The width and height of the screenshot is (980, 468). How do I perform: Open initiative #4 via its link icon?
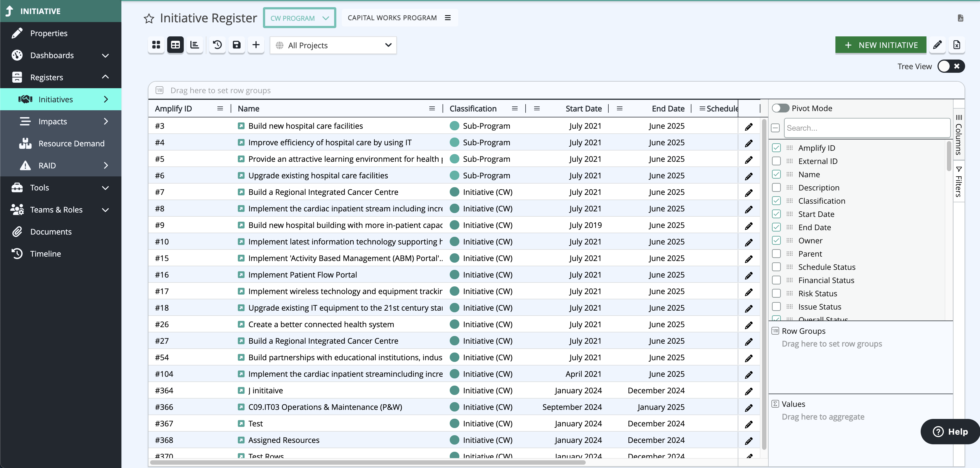[x=241, y=142]
